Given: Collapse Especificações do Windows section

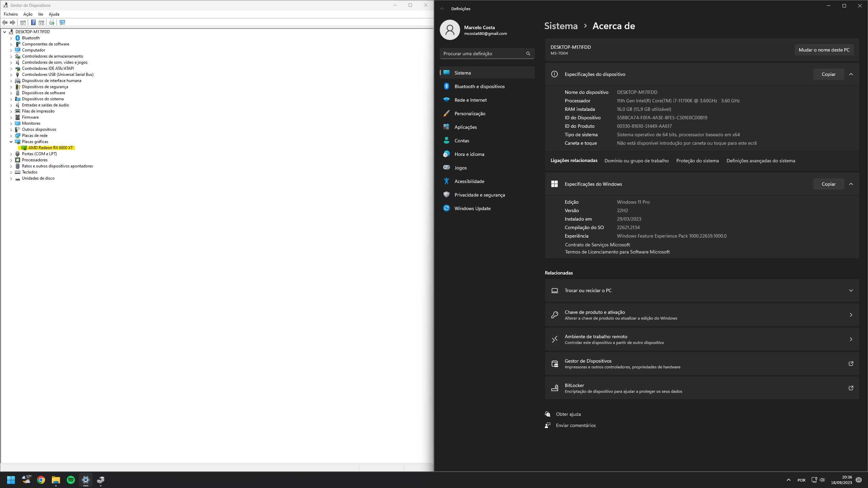Looking at the screenshot, I should (851, 184).
